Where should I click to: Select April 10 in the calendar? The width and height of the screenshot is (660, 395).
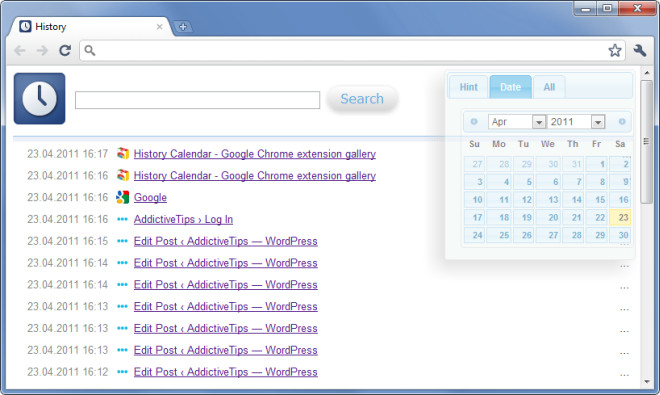pyautogui.click(x=474, y=200)
